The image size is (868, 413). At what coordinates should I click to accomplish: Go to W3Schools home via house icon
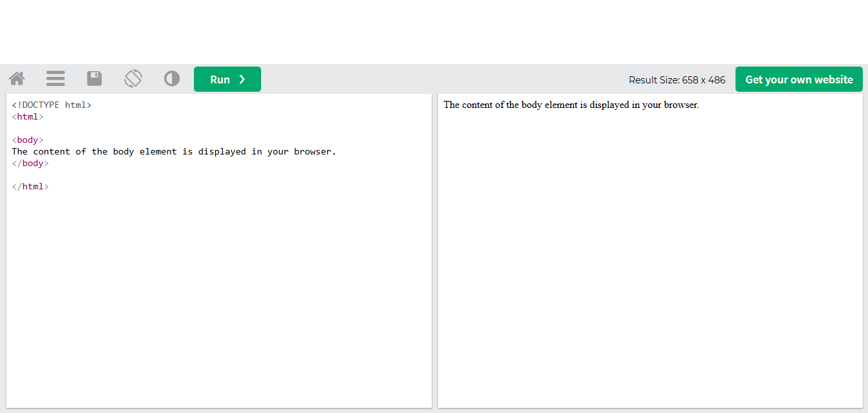(17, 79)
